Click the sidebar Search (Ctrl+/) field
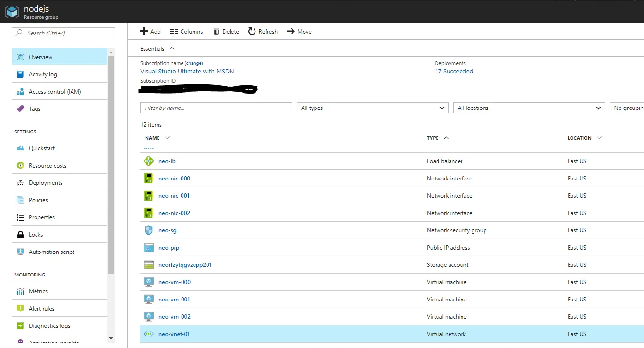The width and height of the screenshot is (644, 348). [x=63, y=33]
